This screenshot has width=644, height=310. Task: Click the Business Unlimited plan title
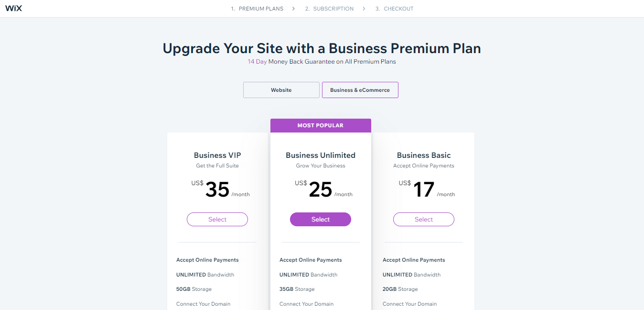point(320,155)
